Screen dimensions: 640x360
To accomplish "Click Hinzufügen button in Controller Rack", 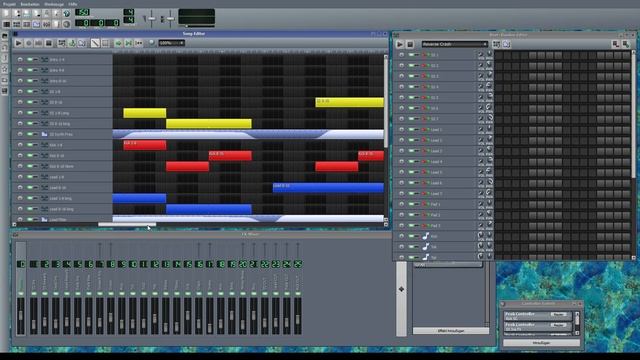I will tap(541, 343).
